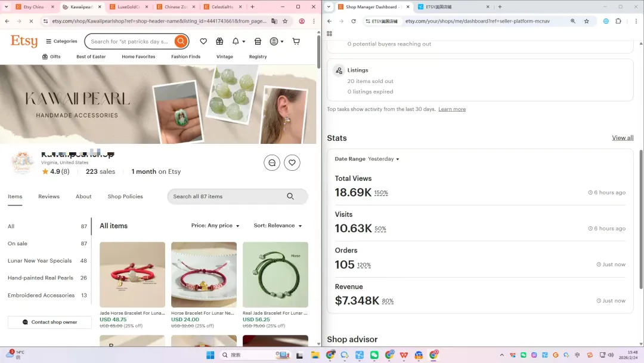Click the shop search magnifier icon
This screenshot has height=363, width=644.
[290, 196]
